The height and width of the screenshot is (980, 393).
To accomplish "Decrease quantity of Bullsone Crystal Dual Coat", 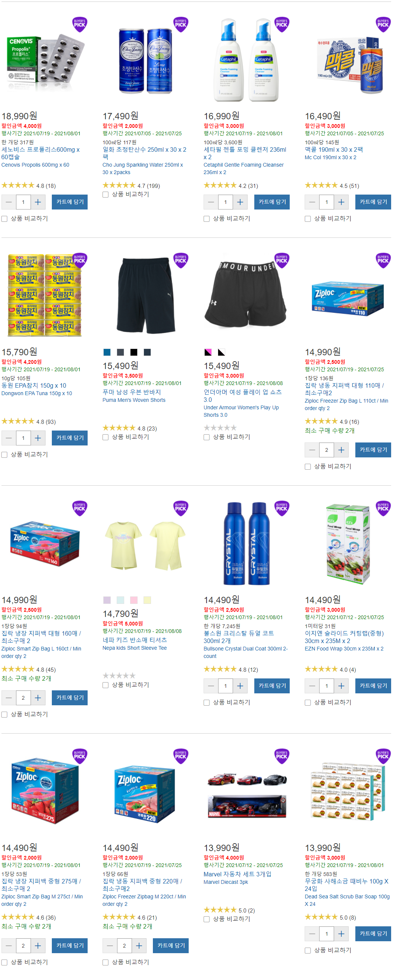I will [x=211, y=686].
